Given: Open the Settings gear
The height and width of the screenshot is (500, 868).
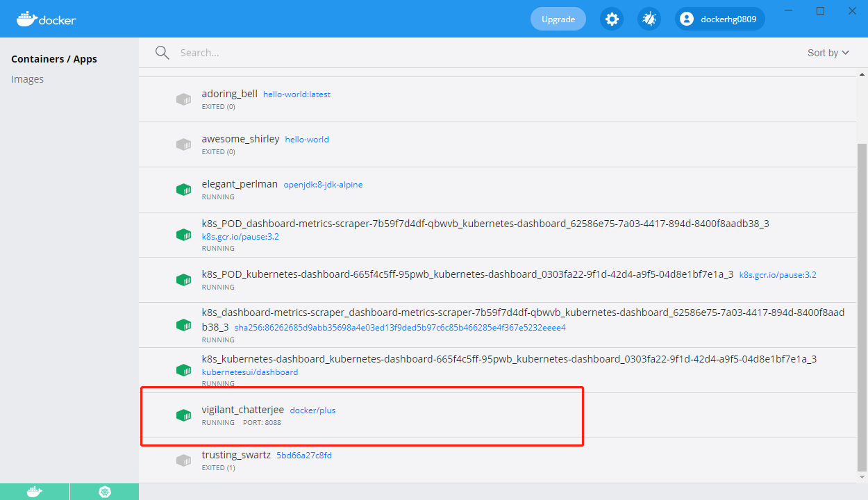Looking at the screenshot, I should [x=612, y=19].
